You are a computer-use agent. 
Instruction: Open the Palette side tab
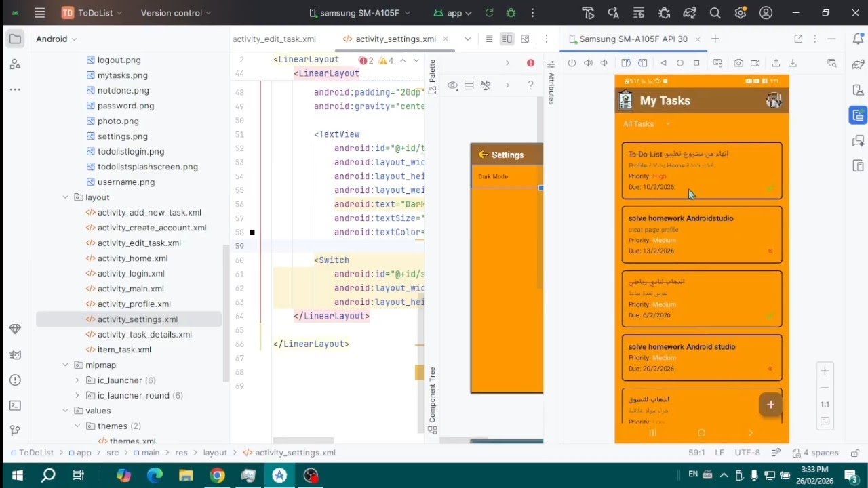pos(432,76)
